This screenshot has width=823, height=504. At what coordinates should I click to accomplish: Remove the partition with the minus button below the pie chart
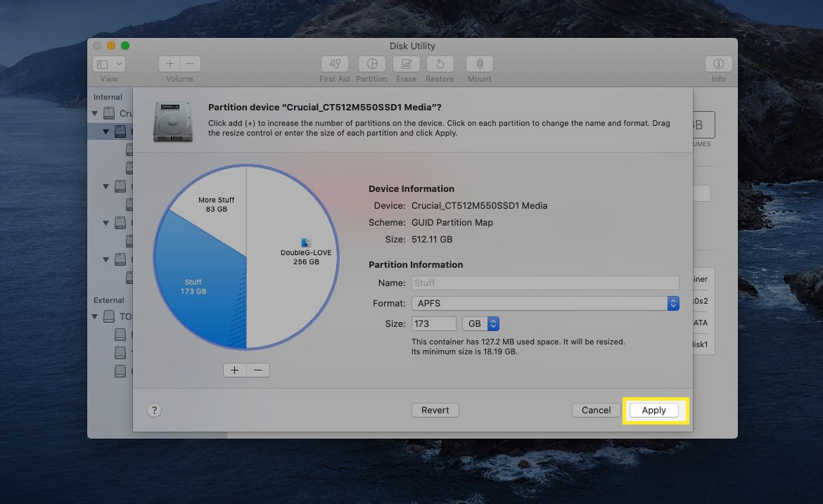pyautogui.click(x=258, y=370)
